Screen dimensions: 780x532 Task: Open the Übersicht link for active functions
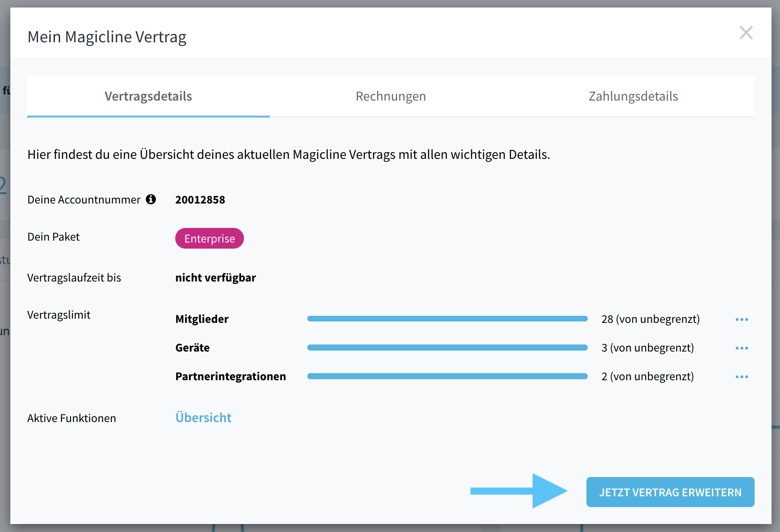click(203, 417)
